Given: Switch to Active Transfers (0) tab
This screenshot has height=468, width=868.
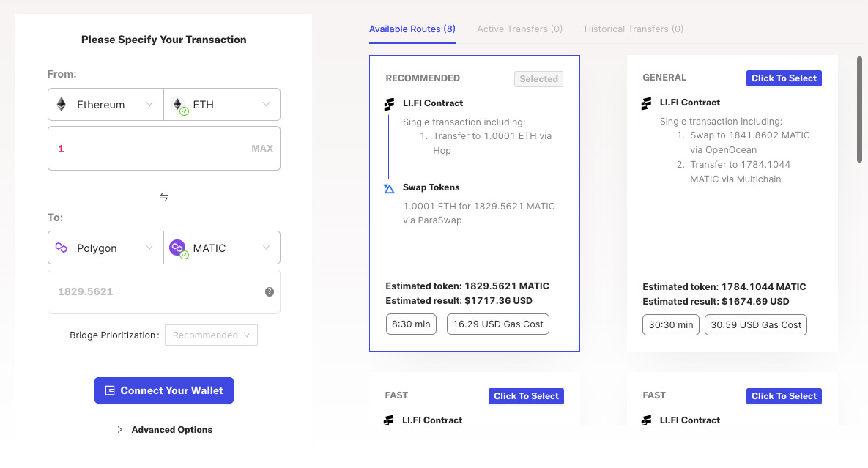Looking at the screenshot, I should point(520,29).
